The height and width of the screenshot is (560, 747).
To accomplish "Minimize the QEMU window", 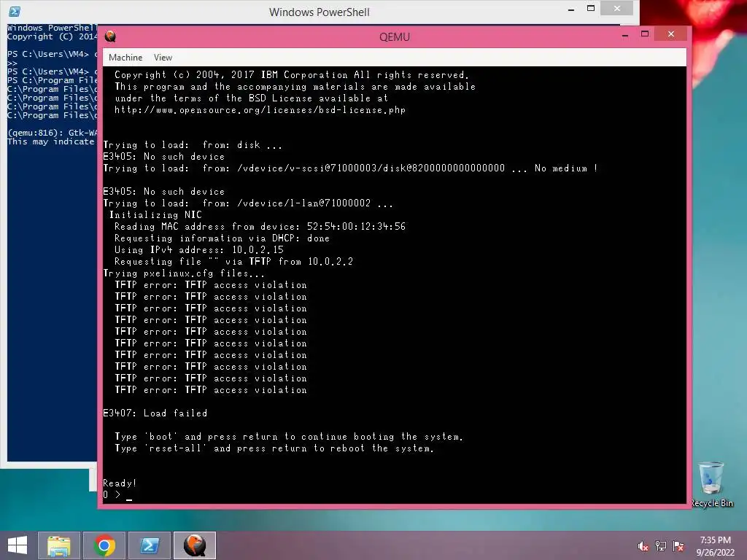I will click(625, 35).
